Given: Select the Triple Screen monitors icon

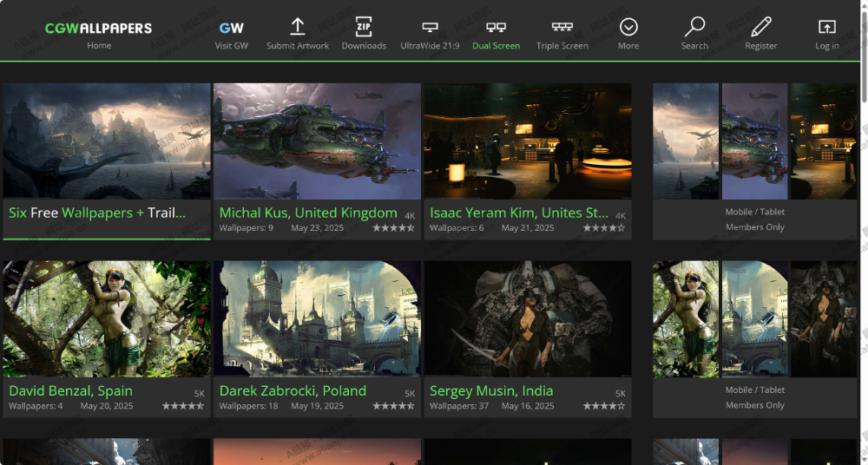Looking at the screenshot, I should 562,27.
